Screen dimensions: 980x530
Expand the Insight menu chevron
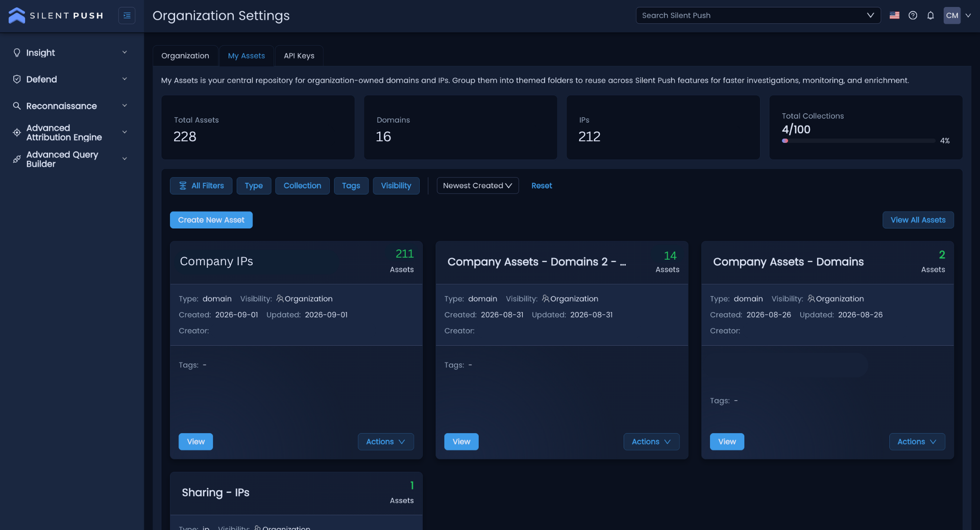[125, 53]
